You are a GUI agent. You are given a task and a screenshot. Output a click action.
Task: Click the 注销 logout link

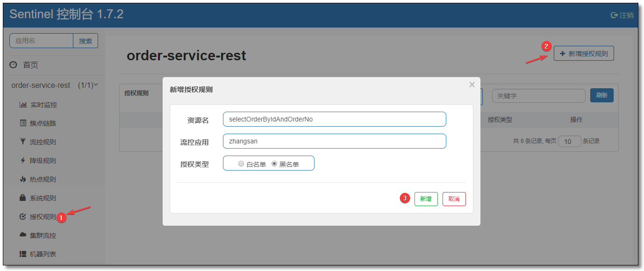point(623,15)
